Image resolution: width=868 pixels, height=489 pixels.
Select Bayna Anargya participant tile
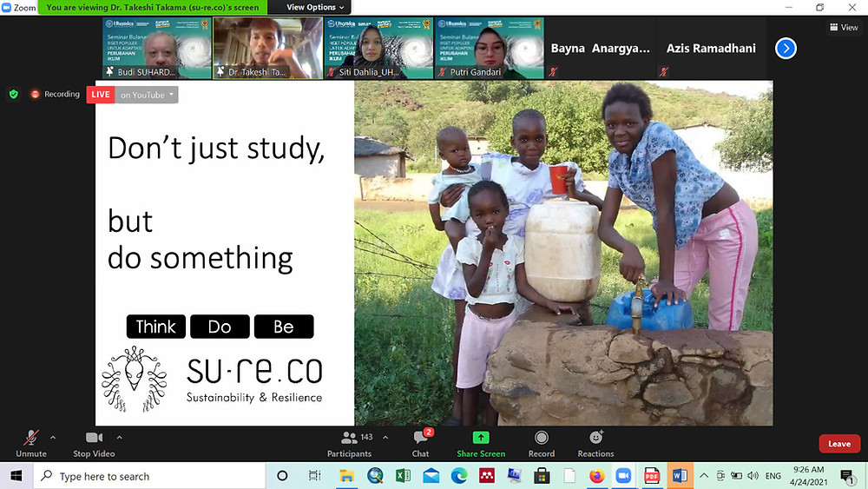[x=600, y=48]
